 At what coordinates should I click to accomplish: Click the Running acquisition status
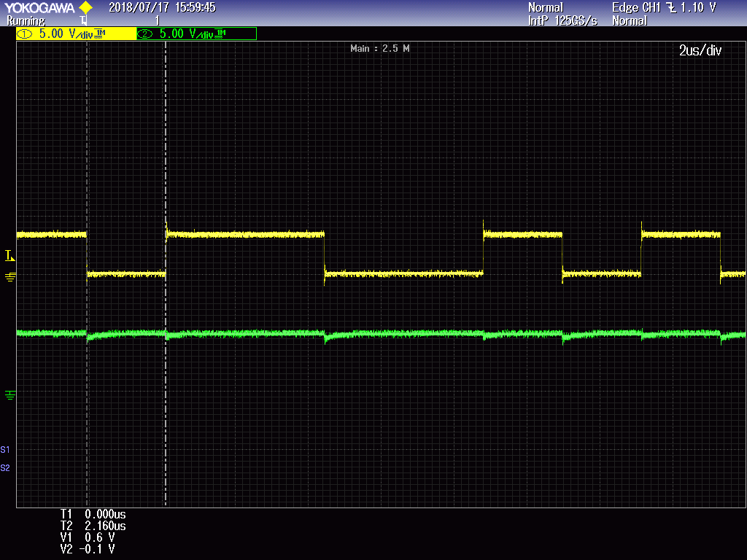click(26, 21)
